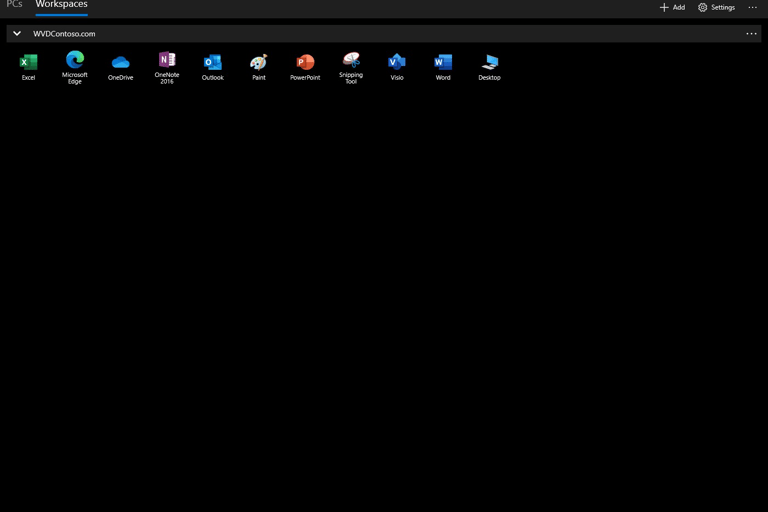The height and width of the screenshot is (512, 768).
Task: Launch OneNote 2016 remote app
Action: pyautogui.click(x=167, y=67)
